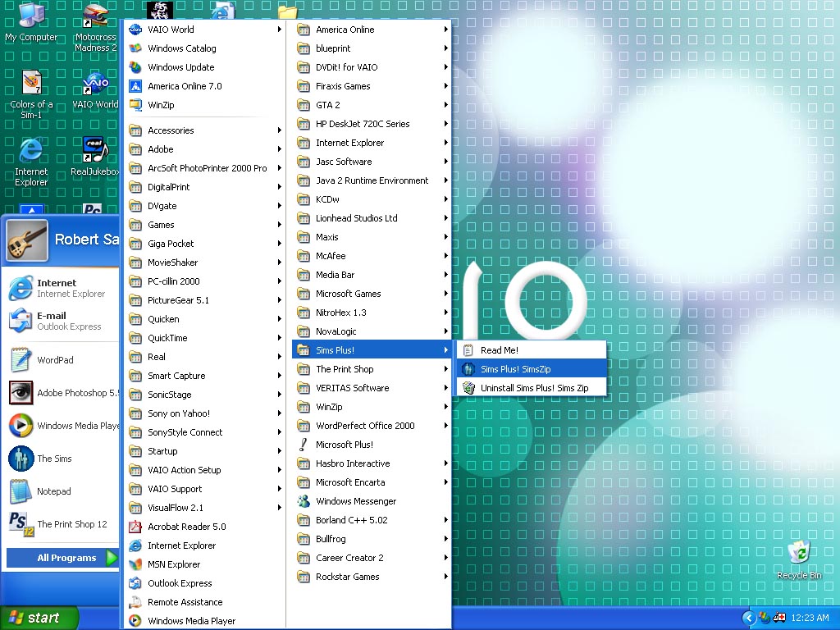Launch Outlook Express from All Programs
Viewport: 840px width, 630px height.
click(x=206, y=583)
